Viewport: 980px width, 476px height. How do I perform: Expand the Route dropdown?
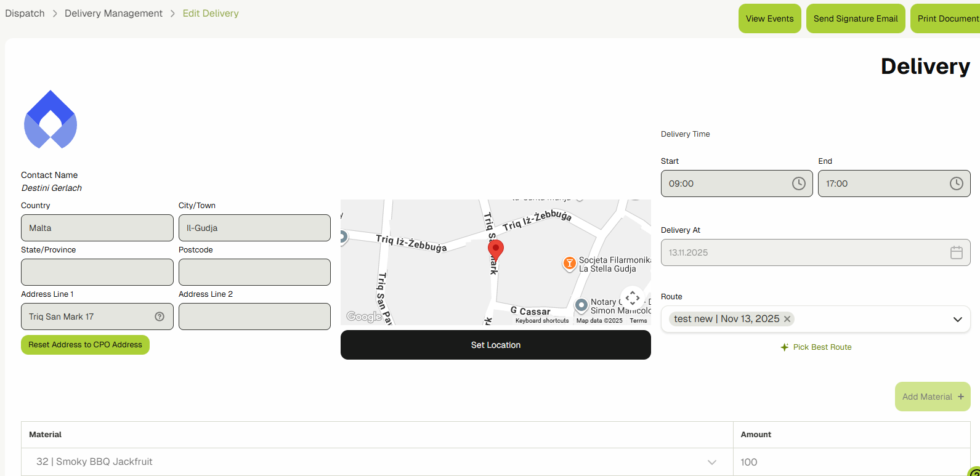point(957,319)
